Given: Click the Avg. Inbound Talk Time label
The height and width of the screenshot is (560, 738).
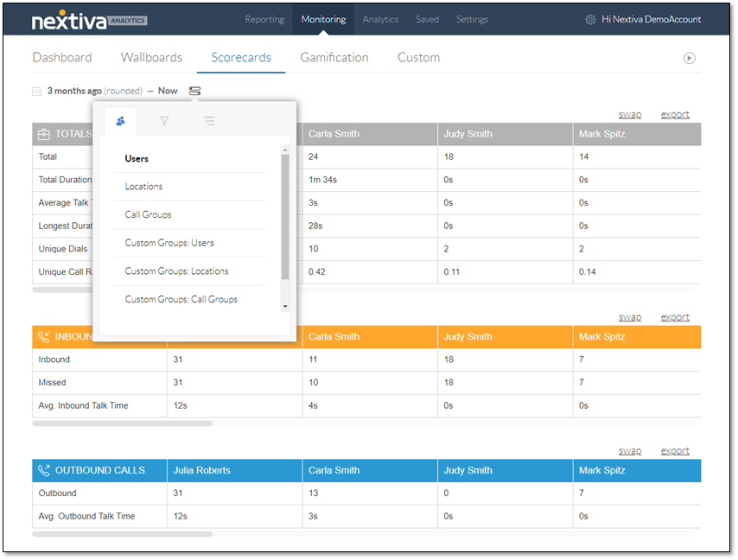Looking at the screenshot, I should 83,405.
